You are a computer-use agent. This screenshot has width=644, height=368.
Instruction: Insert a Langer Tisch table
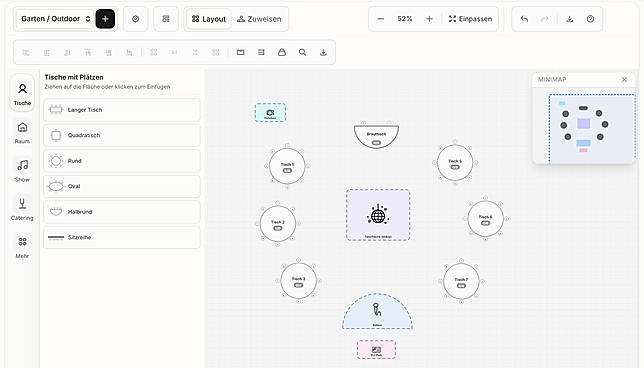click(122, 110)
